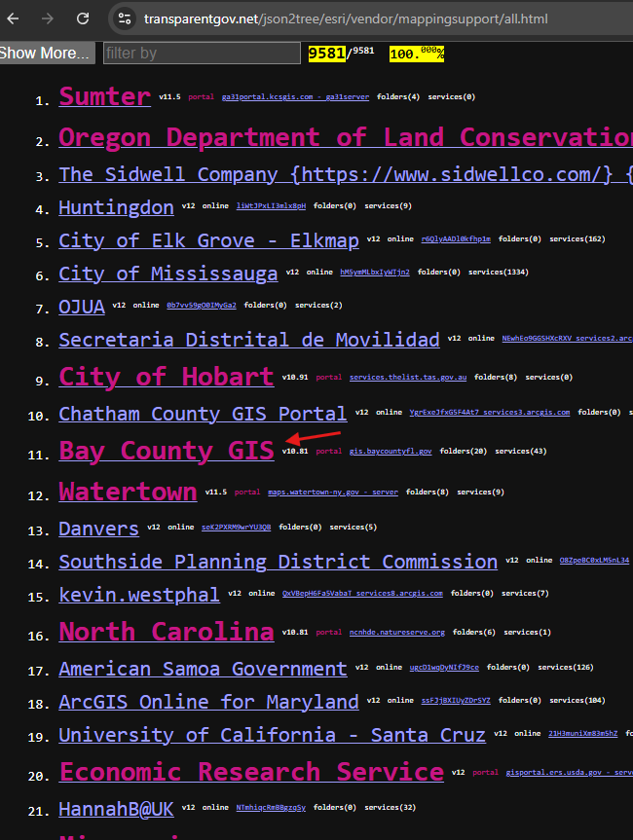Viewport: 633px width, 840px height.
Task: Open the HannahB@UK link
Action: click(116, 809)
